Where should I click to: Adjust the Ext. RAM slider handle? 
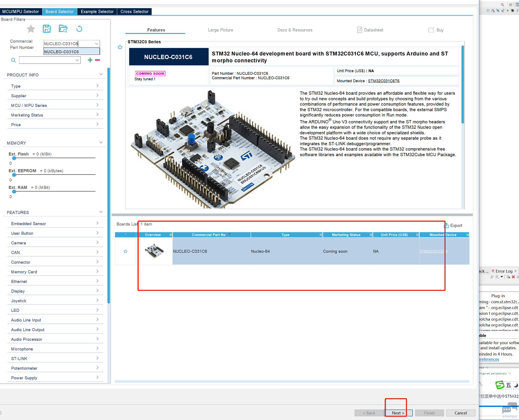(x=14, y=191)
